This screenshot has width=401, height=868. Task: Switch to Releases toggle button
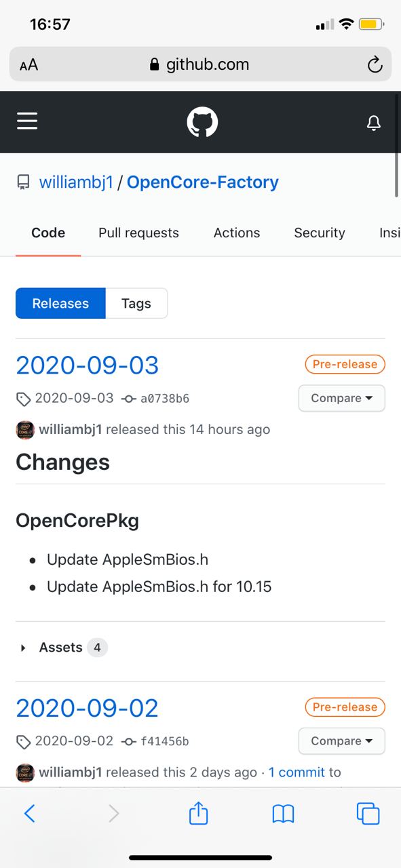61,303
